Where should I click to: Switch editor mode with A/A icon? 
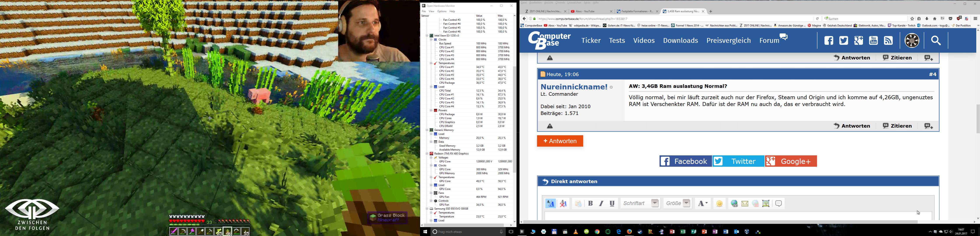(x=550, y=204)
